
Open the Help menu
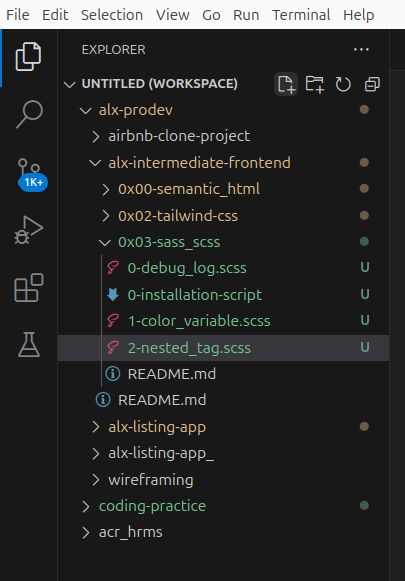(x=359, y=15)
